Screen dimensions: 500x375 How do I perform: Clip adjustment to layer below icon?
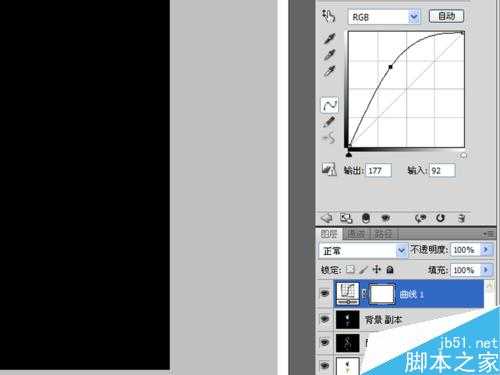[x=366, y=218]
